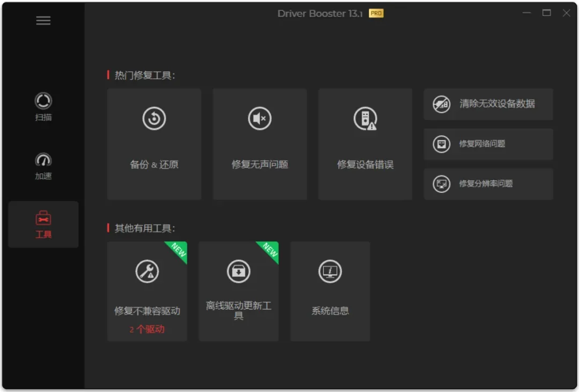Image resolution: width=579 pixels, height=392 pixels.
Task: Click the red toolbox Tools icon
Action: click(x=43, y=218)
